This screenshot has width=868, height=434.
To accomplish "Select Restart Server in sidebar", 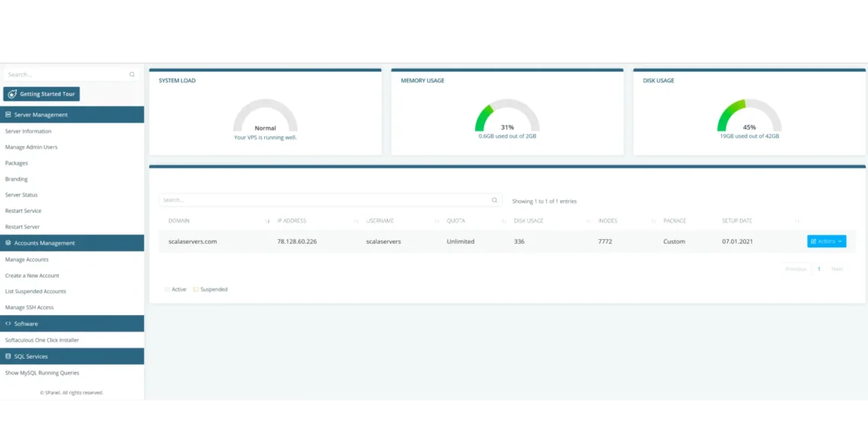I will (x=22, y=227).
